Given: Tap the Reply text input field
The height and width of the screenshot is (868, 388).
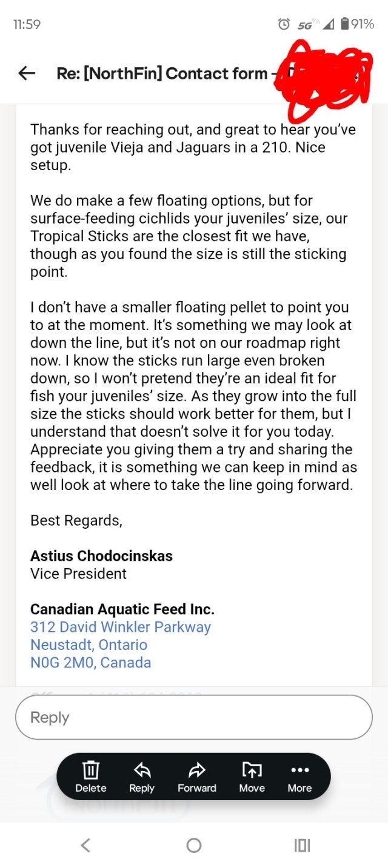Looking at the screenshot, I should coord(194,717).
